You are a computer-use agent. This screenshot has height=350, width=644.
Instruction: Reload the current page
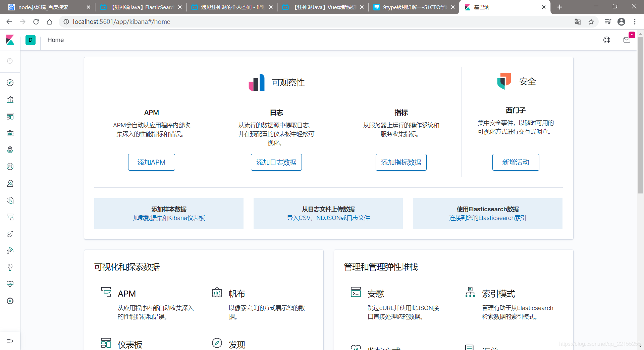coord(36,21)
